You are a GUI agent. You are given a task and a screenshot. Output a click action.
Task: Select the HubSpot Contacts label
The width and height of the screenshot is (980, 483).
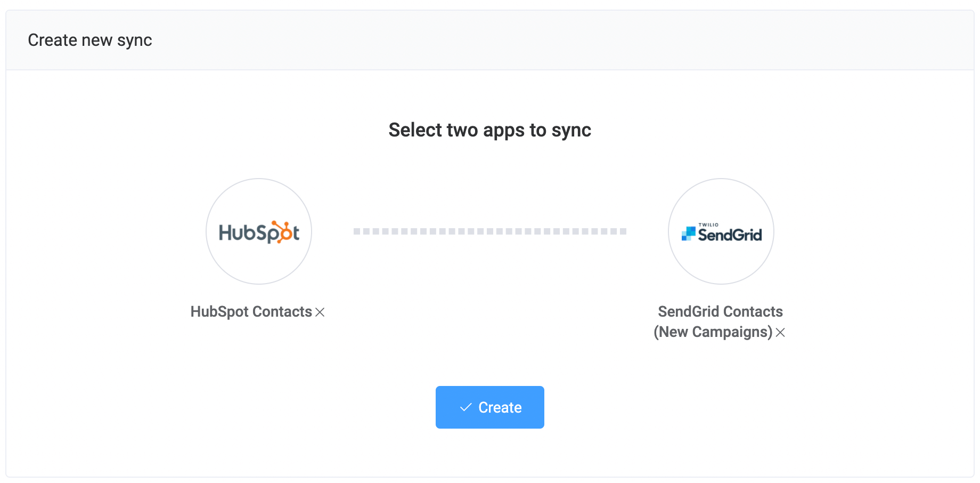251,312
